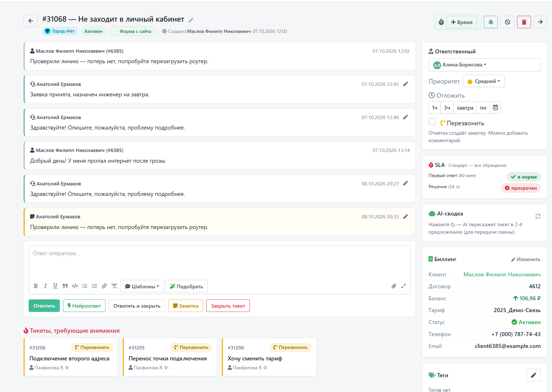552x392 pixels.
Task: Postpone ticket by 1ч
Action: [434, 108]
